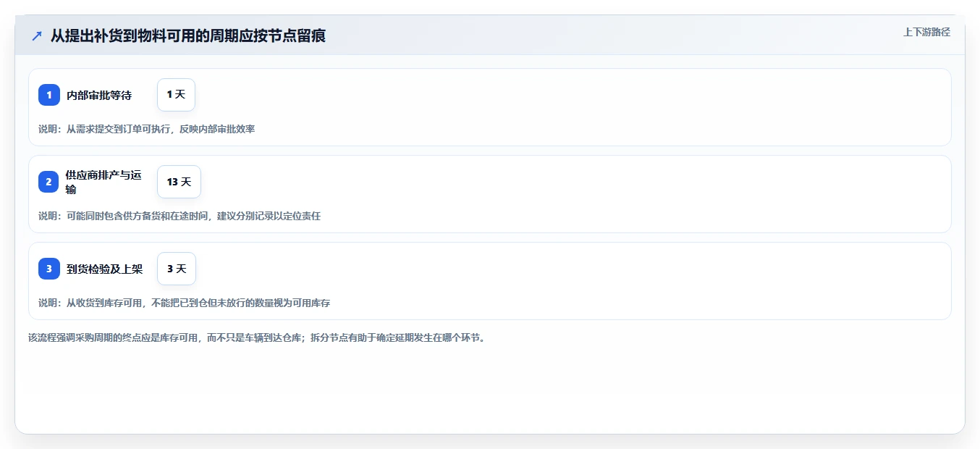Select the 供应商排产与运输 step label
Screen dimensions: 980x449
tap(104, 182)
